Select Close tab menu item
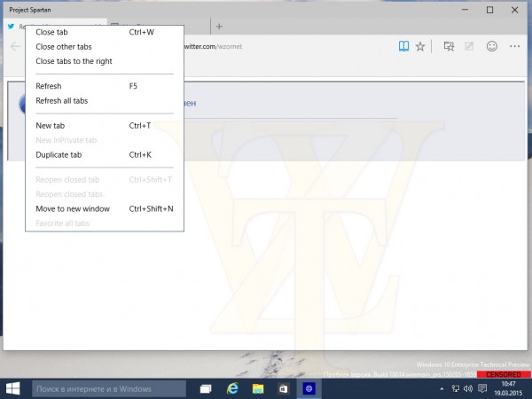The width and height of the screenshot is (532, 399). coord(105,32)
